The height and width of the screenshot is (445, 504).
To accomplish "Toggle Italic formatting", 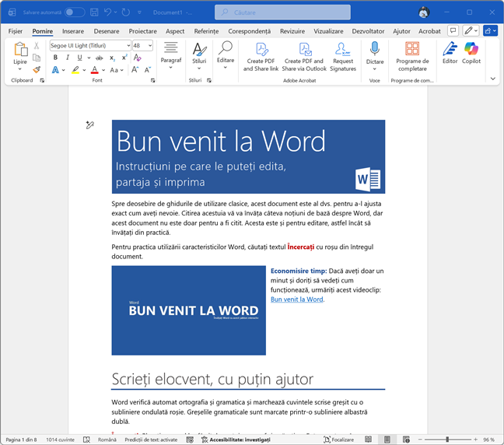I will 68,58.
